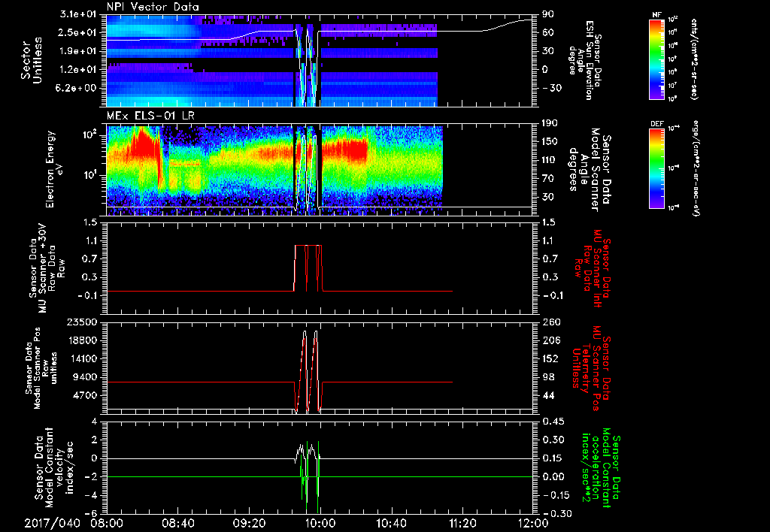Viewport: 770px width, 532px height.
Task: Click the 14100 scanner position tick
Action: [83, 358]
